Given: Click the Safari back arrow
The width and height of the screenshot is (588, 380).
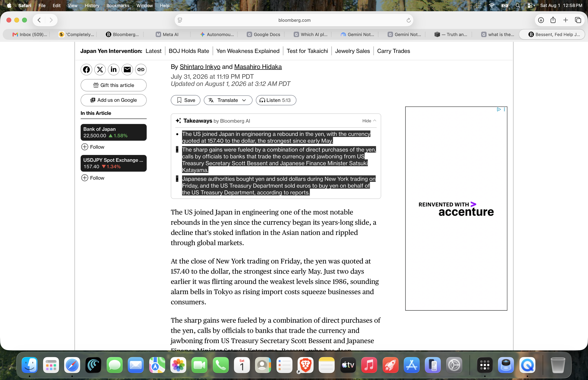Looking at the screenshot, I should 39,20.
